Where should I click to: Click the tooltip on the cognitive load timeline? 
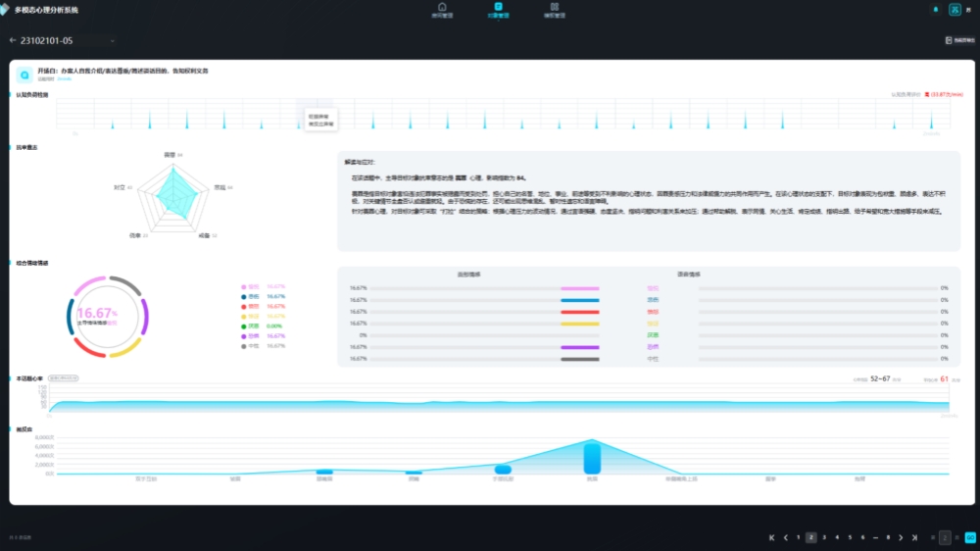(321, 120)
